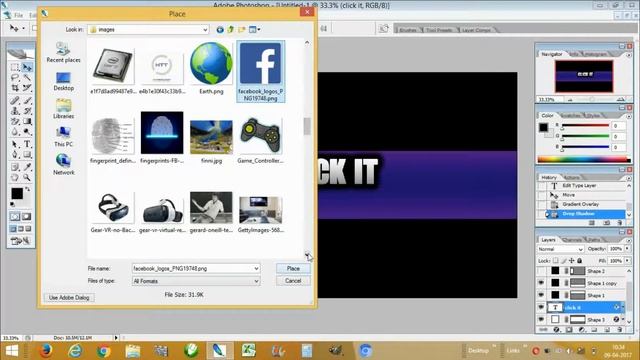Screen dimensions: 640x360
Task: Open the View Menu dropdown in dialog
Action: coord(255,29)
